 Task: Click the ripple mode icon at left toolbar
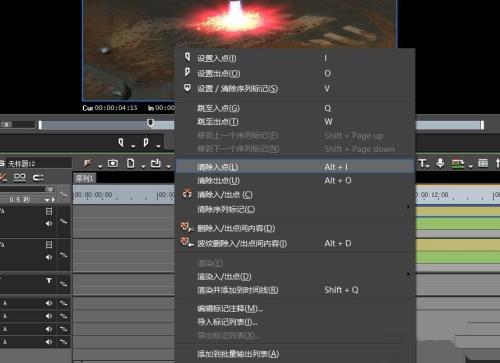pyautogui.click(x=38, y=177)
